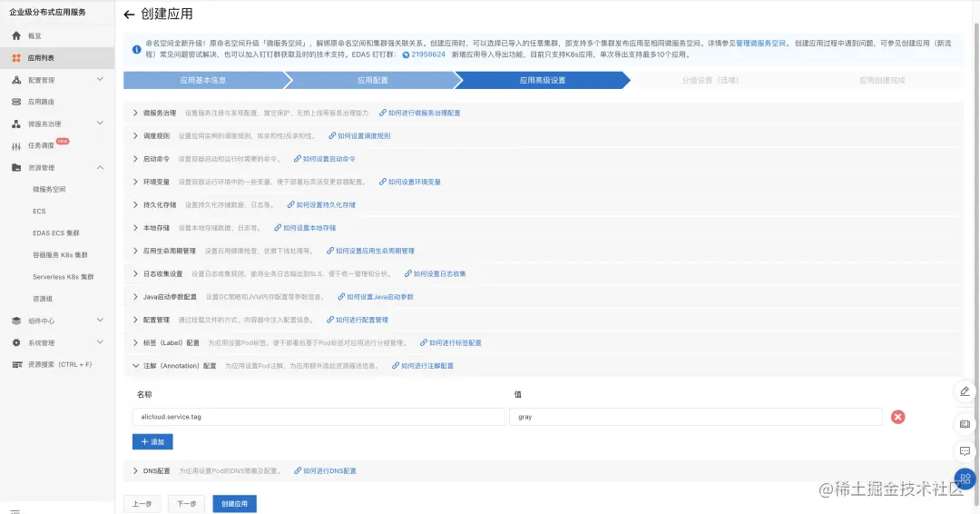The image size is (980, 514).
Task: Select the 应用高级设置 step
Action: (x=543, y=80)
